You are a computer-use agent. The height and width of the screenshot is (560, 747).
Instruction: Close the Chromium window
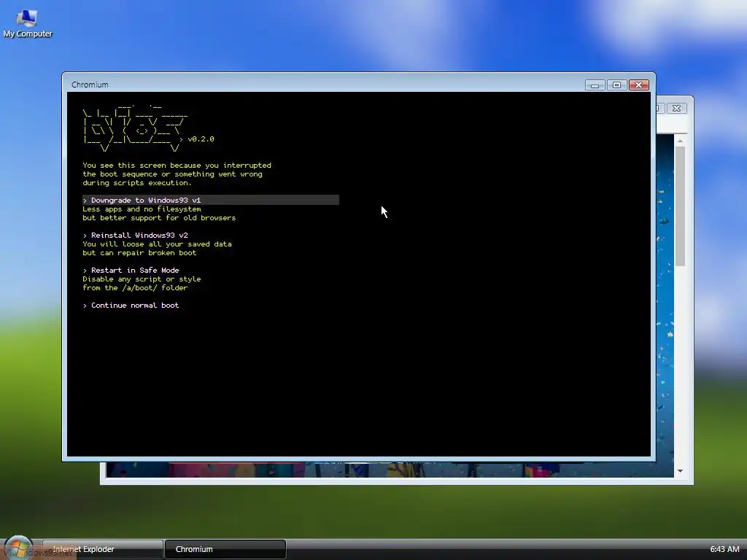[638, 85]
